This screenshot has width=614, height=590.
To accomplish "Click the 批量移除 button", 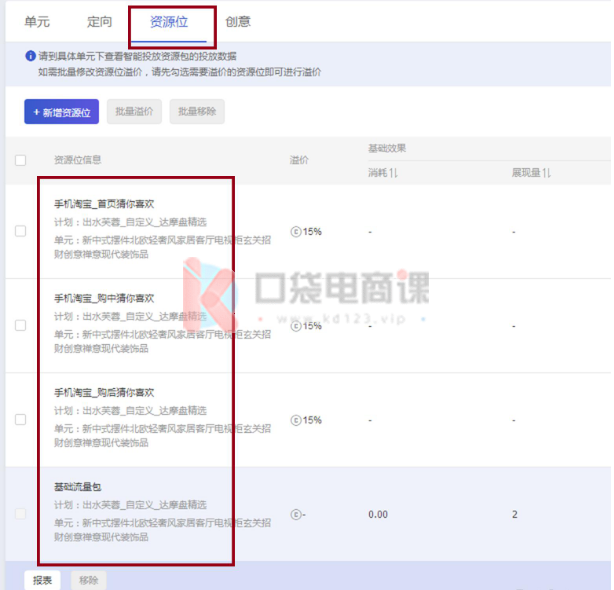I will [x=197, y=112].
